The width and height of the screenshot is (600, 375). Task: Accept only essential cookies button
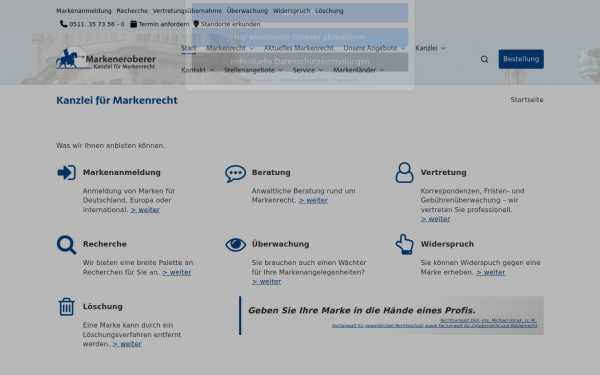click(x=300, y=37)
